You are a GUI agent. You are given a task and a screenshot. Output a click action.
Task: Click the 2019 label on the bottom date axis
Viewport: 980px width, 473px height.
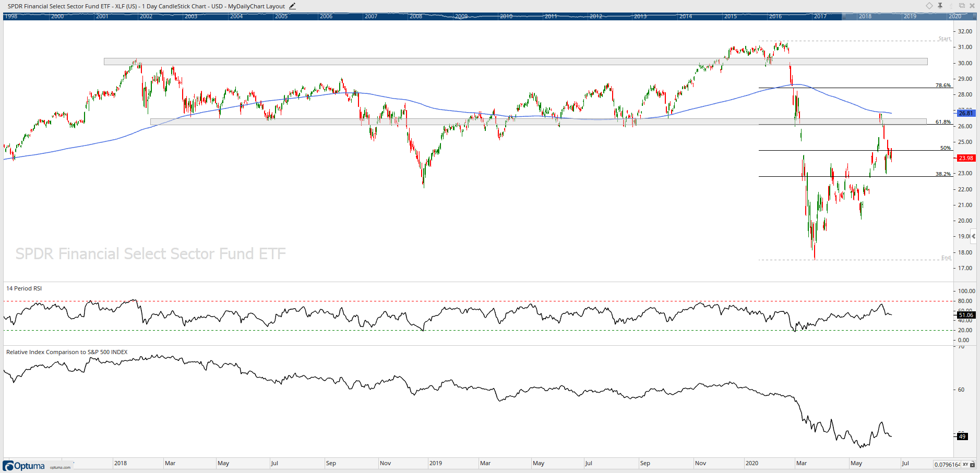click(x=436, y=463)
